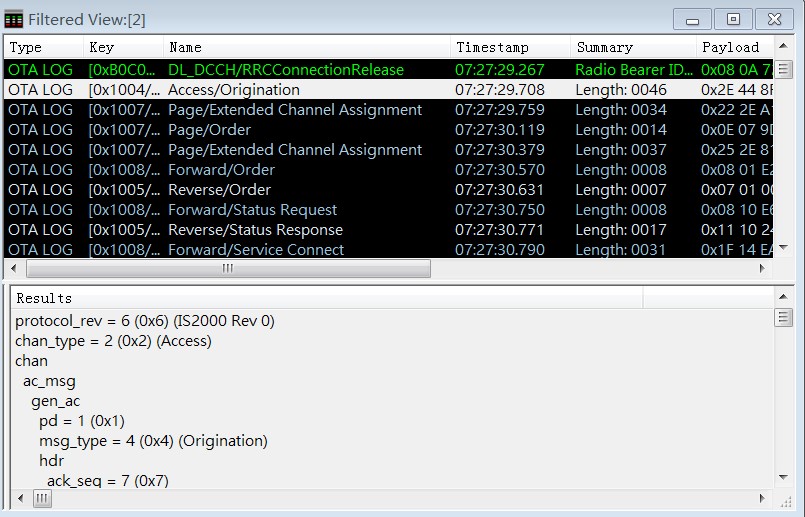Select the ack_seq = 7 (0x7) line

(108, 481)
